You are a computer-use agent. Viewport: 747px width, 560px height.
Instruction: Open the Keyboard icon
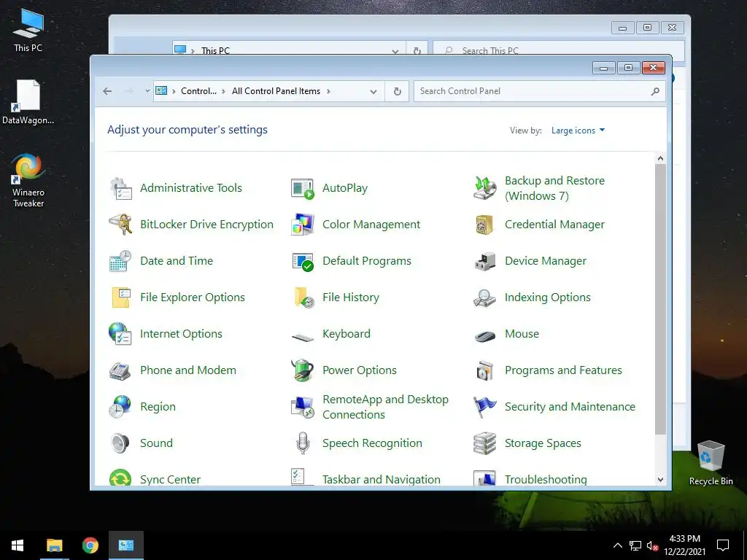(x=303, y=338)
